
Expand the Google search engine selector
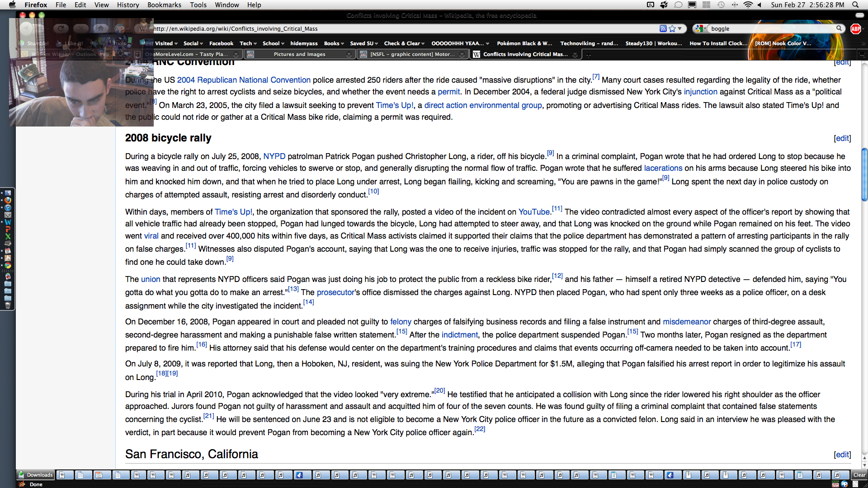click(x=701, y=28)
